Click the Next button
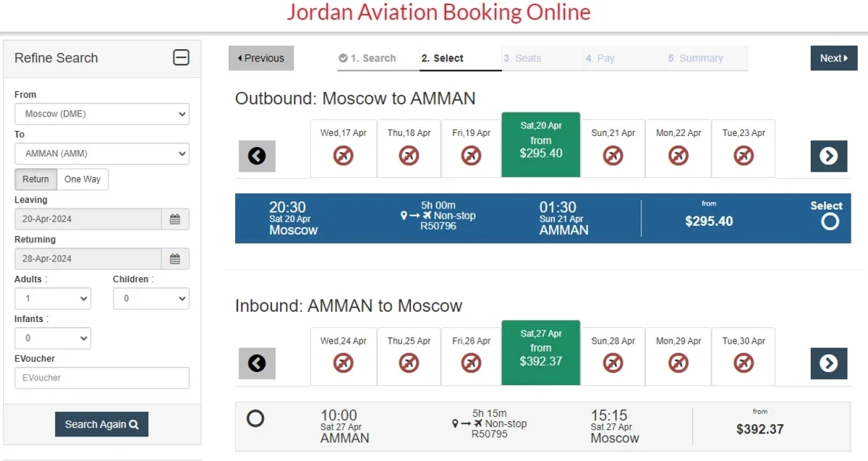 pos(833,59)
